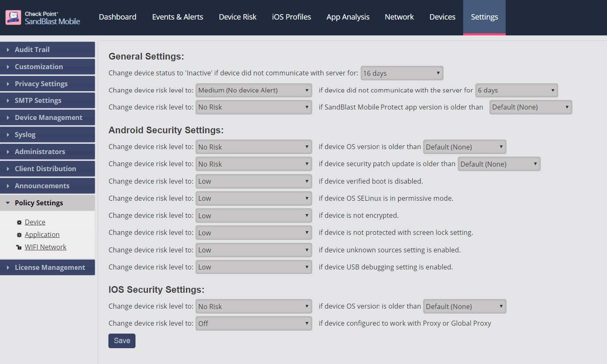The height and width of the screenshot is (364, 607).
Task: Click the IOS Security Settings heading
Action: click(156, 290)
